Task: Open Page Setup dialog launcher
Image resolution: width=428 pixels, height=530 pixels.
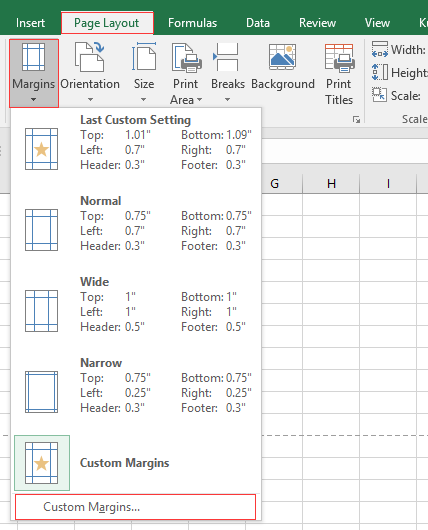Action: click(356, 119)
